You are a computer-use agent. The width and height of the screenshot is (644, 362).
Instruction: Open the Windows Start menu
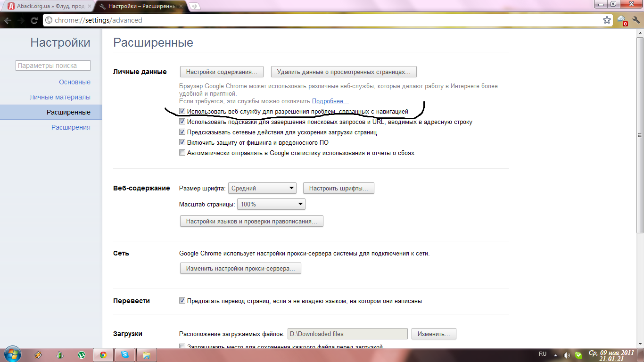[12, 354]
